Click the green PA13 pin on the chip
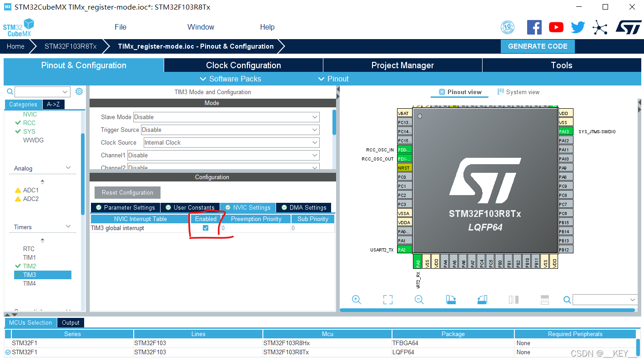Viewport: 644px width, 362px height. [565, 131]
